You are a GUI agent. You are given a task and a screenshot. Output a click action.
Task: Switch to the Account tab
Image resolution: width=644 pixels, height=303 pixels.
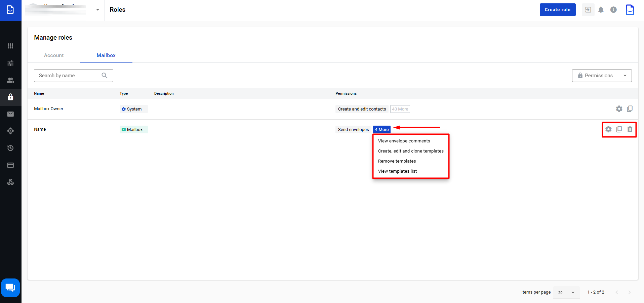[54, 55]
